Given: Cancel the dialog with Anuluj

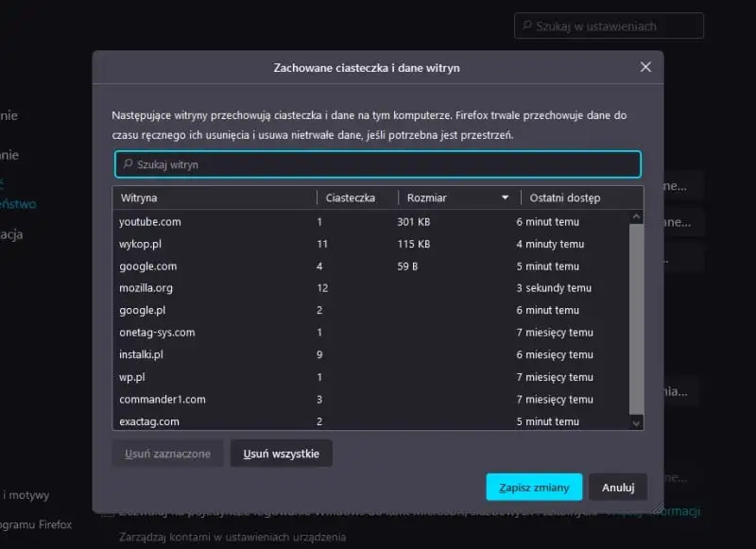Looking at the screenshot, I should 618,488.
